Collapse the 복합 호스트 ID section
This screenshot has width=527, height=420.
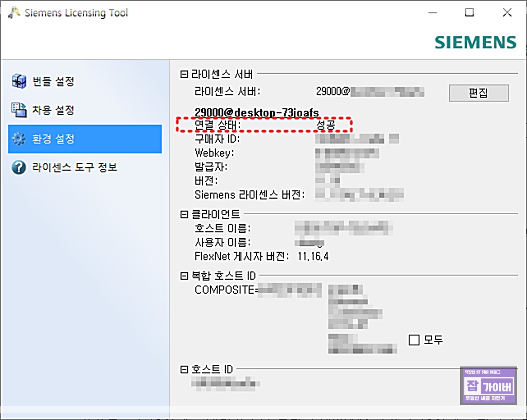[184, 276]
